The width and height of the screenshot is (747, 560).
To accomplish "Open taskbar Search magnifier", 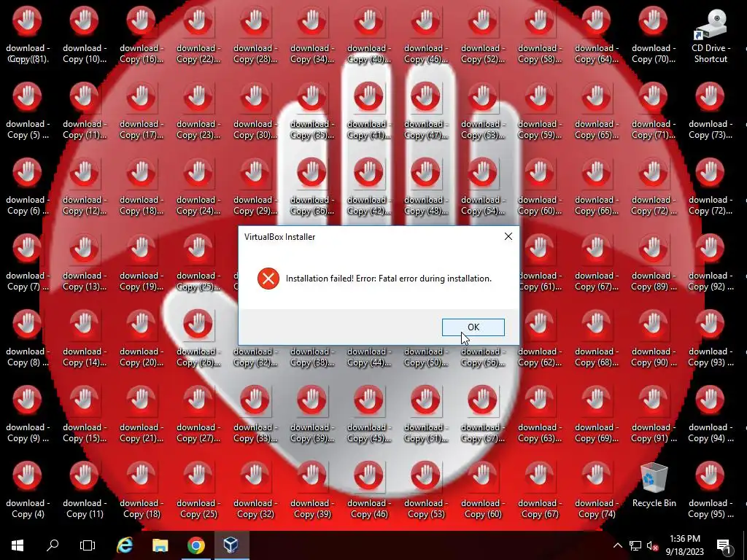I will pyautogui.click(x=53, y=545).
